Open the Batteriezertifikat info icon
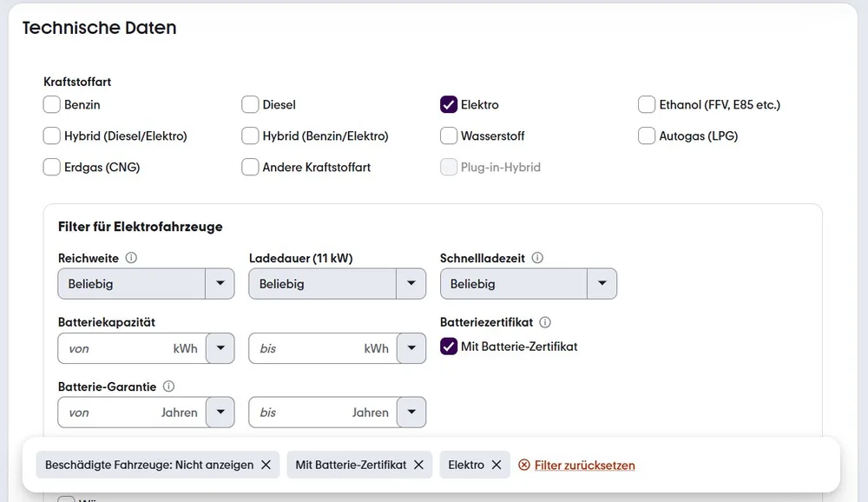 545,322
